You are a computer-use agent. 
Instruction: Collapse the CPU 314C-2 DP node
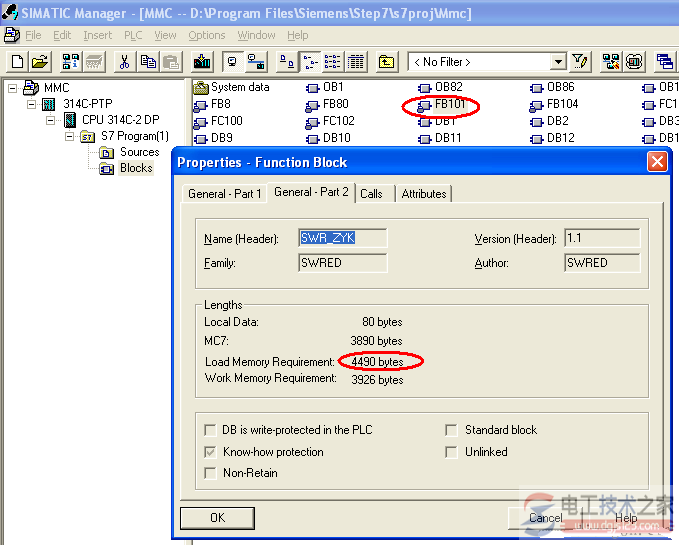51,120
